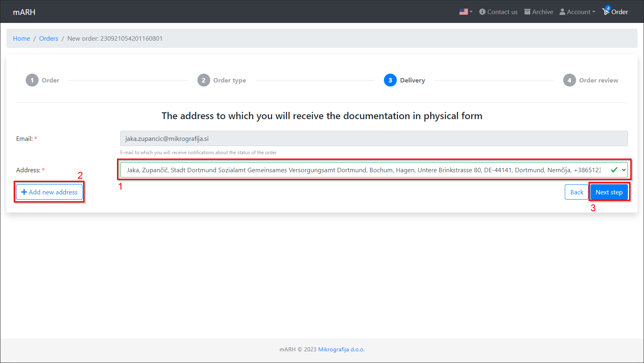Screen dimensions: 644x363
Task: Go to Home breadcrumb
Action: [21, 39]
